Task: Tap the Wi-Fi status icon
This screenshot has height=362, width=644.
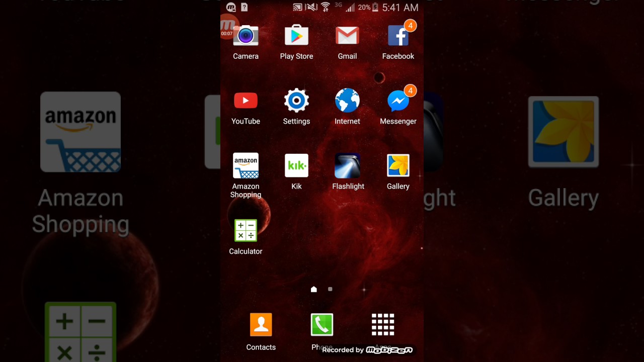Action: (x=326, y=8)
